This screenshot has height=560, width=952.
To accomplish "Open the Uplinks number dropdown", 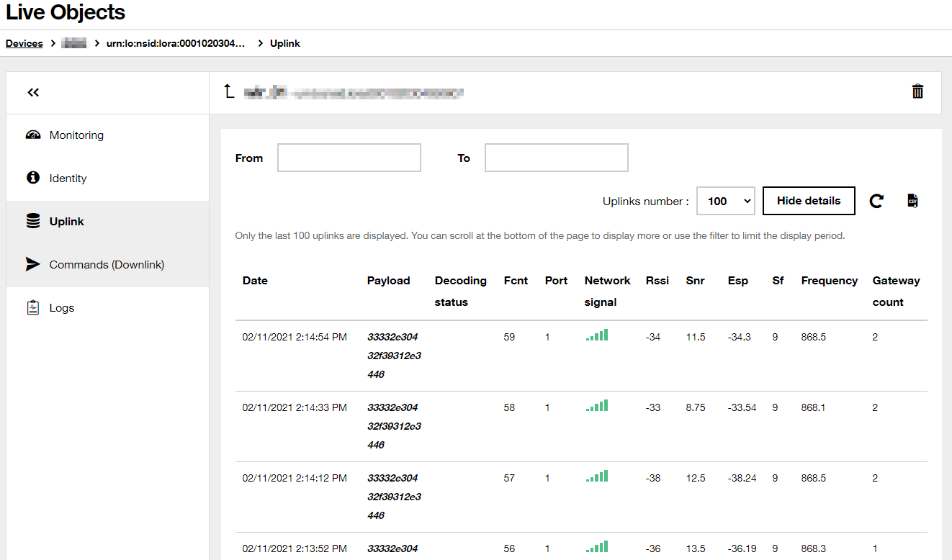I will pos(725,202).
